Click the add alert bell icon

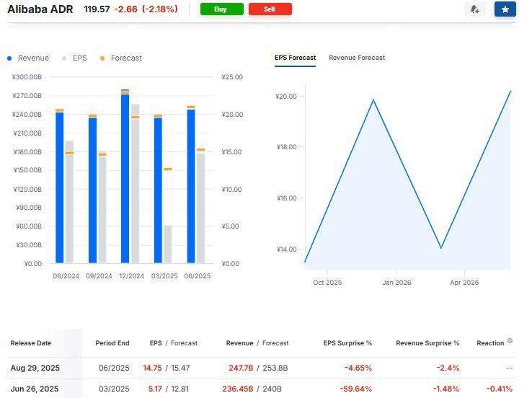(474, 9)
